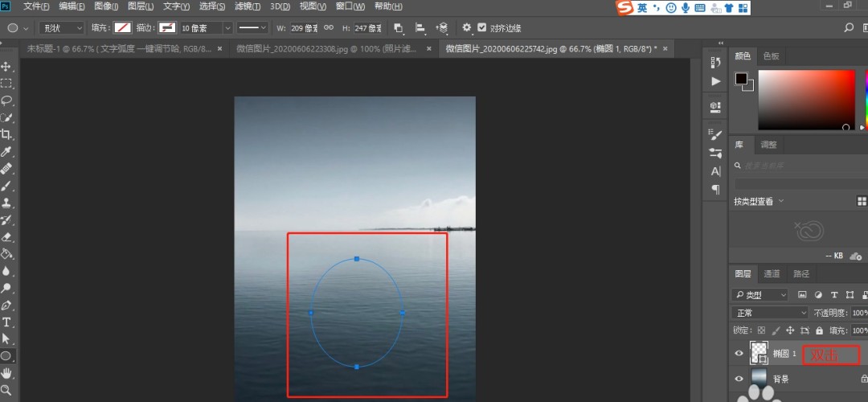
Task: Select the Zoom tool
Action: [6, 390]
